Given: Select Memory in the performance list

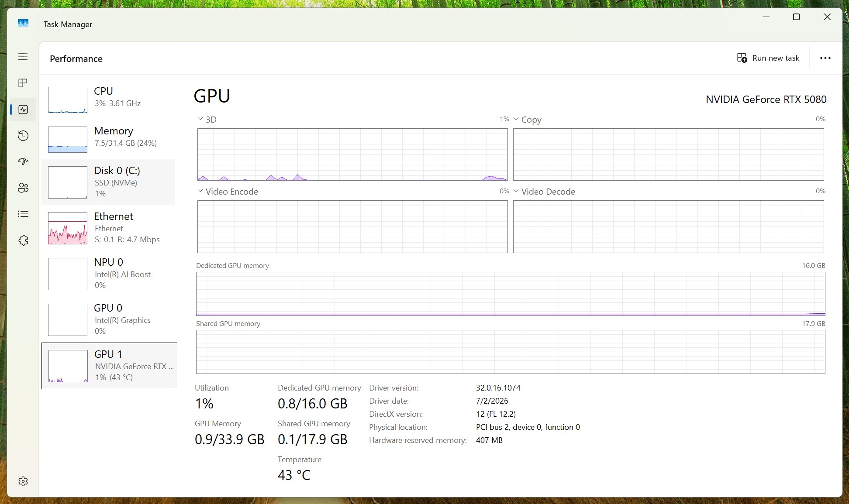Looking at the screenshot, I should 109,139.
